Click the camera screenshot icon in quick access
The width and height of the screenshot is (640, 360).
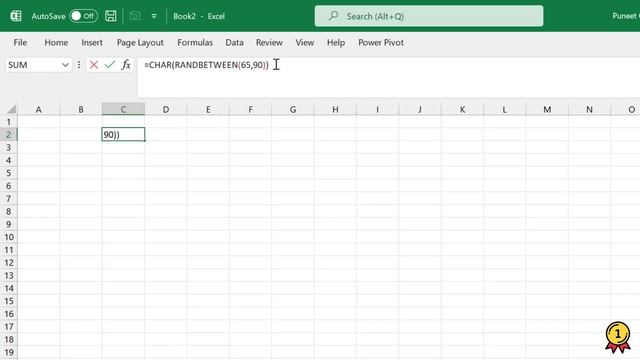pos(135,16)
